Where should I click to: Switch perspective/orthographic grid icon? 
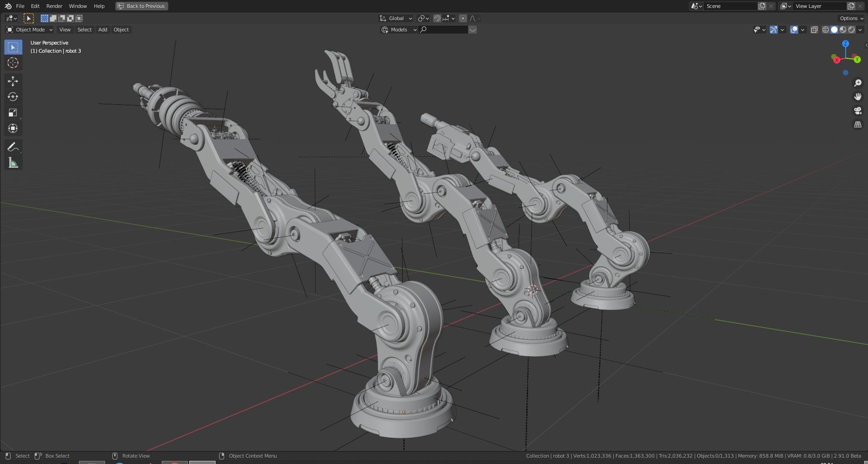858,124
